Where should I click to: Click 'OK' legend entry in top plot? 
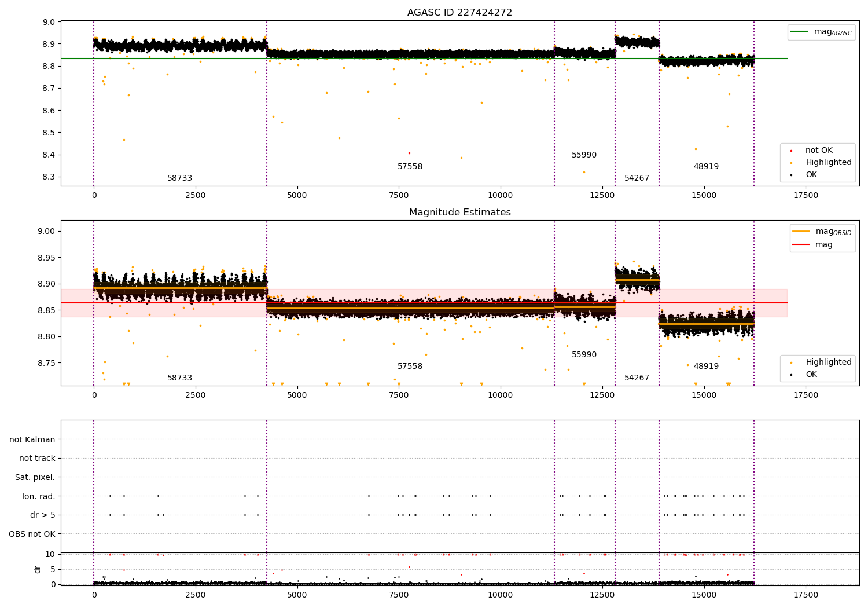coord(811,175)
